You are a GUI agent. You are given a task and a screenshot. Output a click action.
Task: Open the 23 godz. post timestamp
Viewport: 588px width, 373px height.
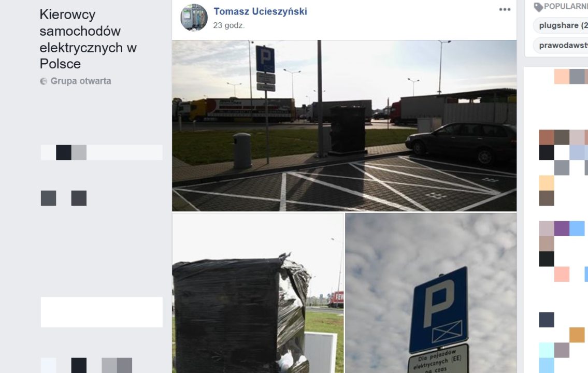(229, 25)
